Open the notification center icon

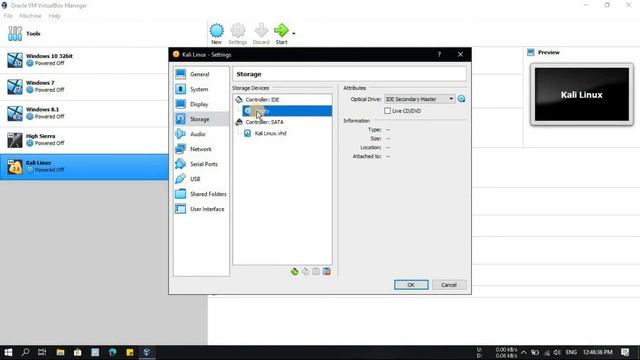point(625,352)
